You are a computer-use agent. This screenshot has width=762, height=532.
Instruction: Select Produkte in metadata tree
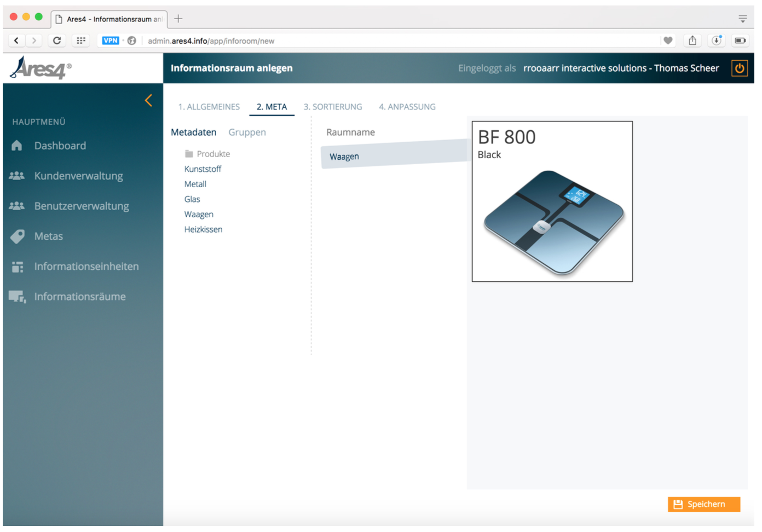tap(213, 154)
